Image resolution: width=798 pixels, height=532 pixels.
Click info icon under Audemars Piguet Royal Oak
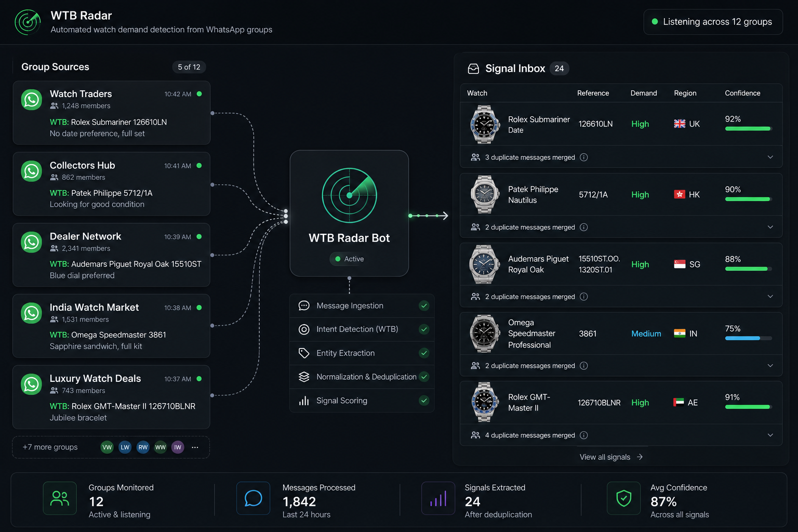(584, 297)
